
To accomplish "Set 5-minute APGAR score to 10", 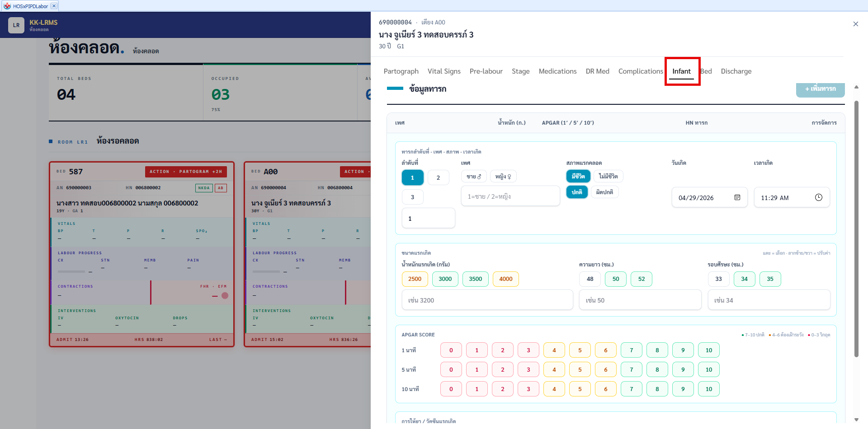I will 708,370.
